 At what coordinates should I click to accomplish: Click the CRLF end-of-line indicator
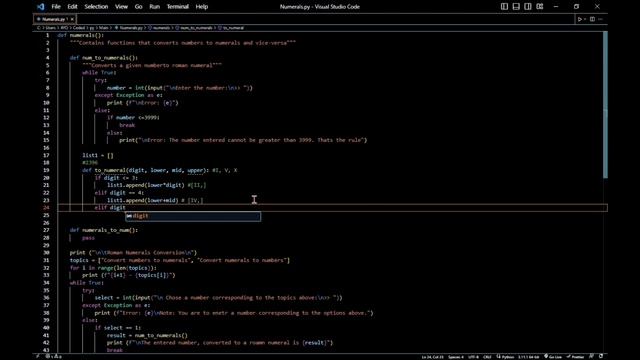[487, 357]
